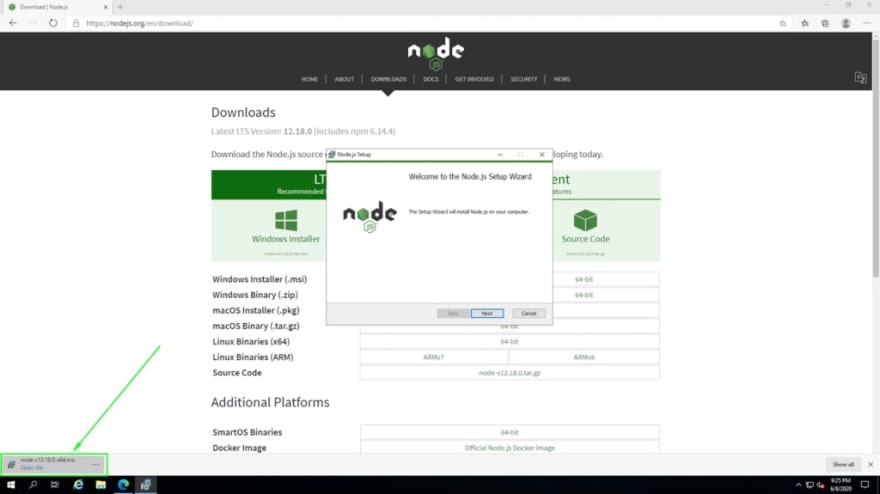Open the Windows Start menu
The height and width of the screenshot is (494, 880).
pyautogui.click(x=10, y=484)
